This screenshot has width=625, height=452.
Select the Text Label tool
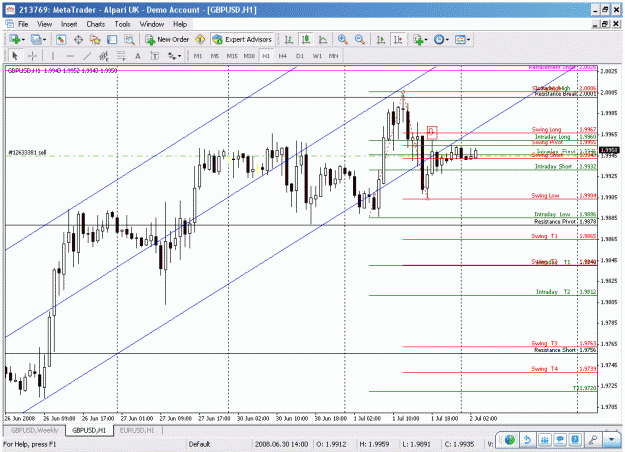155,56
